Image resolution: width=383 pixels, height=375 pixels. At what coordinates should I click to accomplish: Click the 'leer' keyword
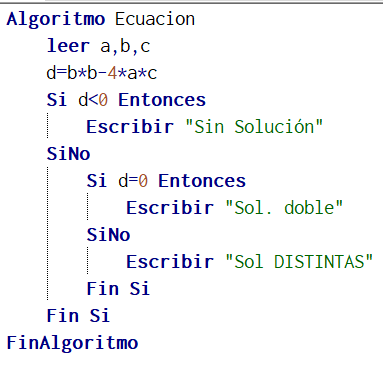(x=68, y=46)
